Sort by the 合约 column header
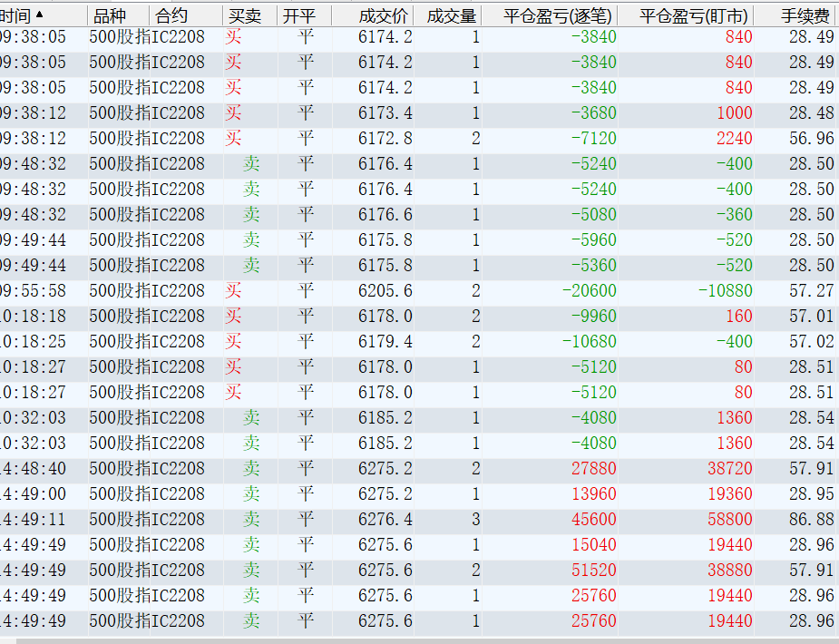This screenshot has height=644, width=839. pyautogui.click(x=172, y=15)
